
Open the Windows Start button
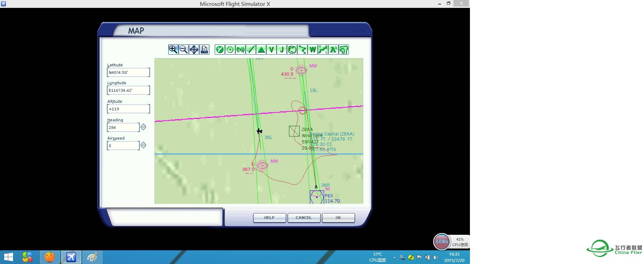(8, 257)
